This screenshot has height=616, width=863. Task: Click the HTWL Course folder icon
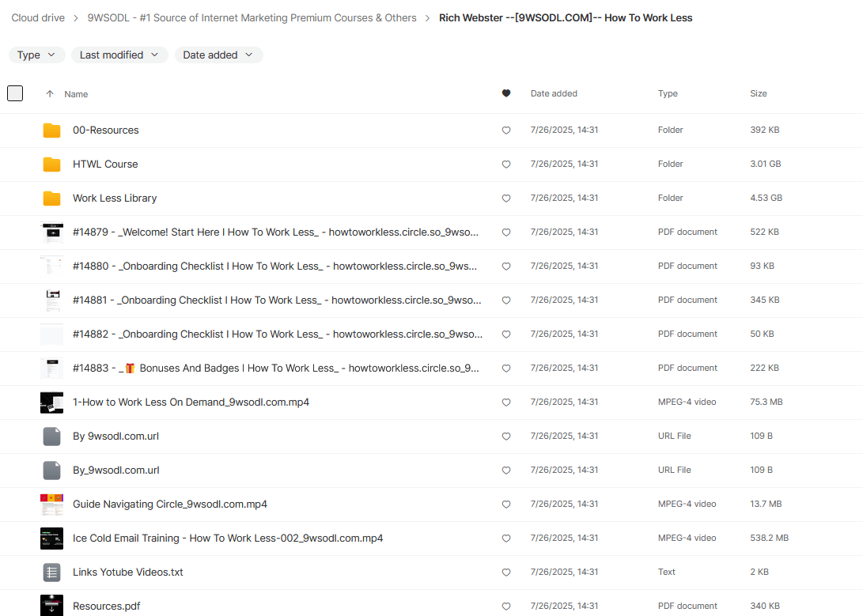click(x=51, y=164)
